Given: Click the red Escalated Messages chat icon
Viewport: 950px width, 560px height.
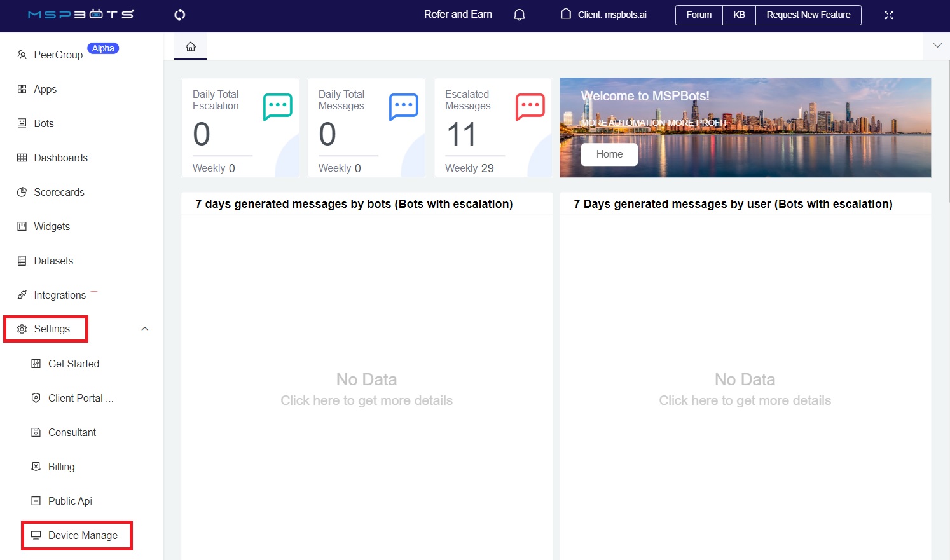Looking at the screenshot, I should [530, 107].
